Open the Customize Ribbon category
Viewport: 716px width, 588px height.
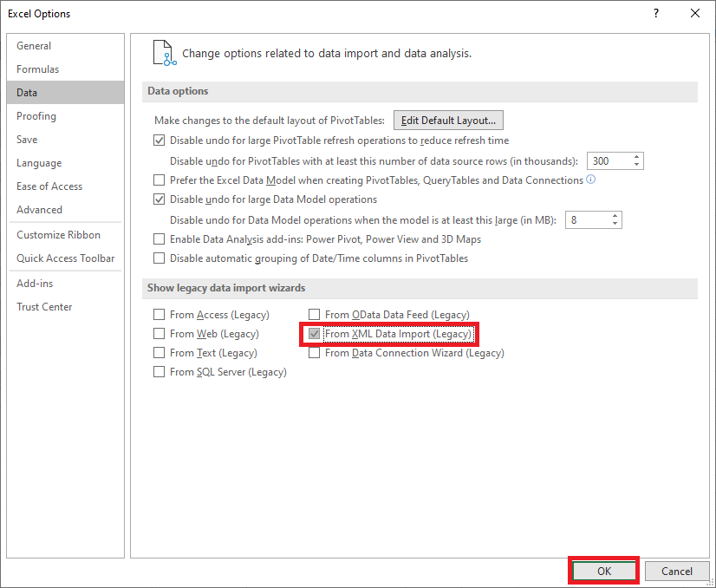click(65, 234)
